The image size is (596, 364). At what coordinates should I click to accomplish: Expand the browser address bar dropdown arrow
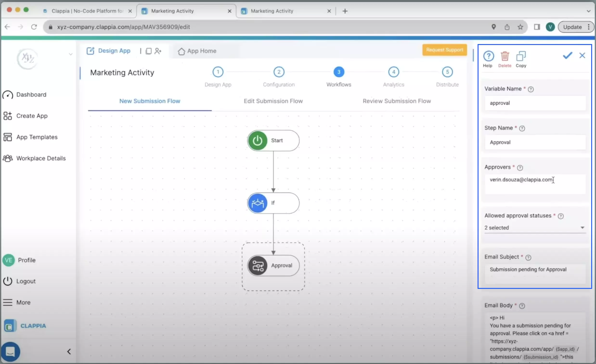589,11
